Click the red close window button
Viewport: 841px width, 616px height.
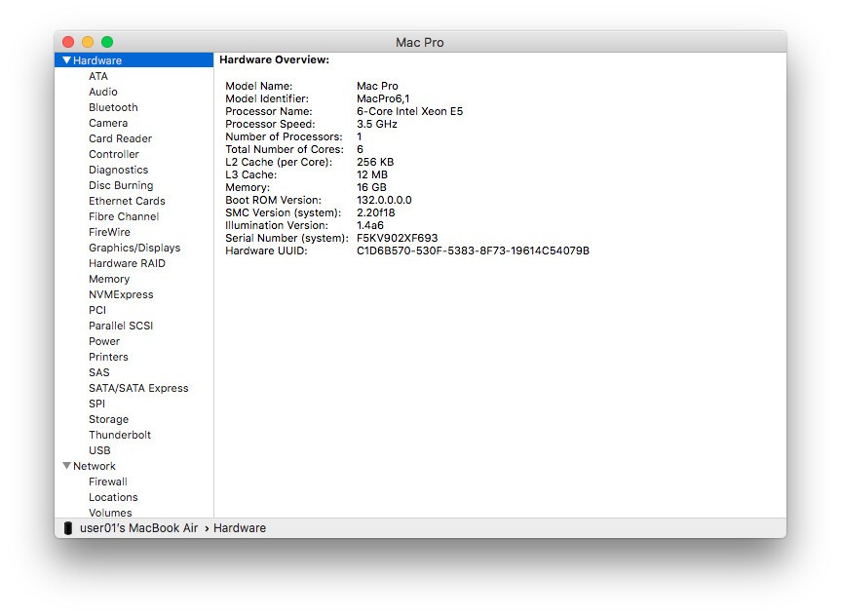pyautogui.click(x=68, y=42)
